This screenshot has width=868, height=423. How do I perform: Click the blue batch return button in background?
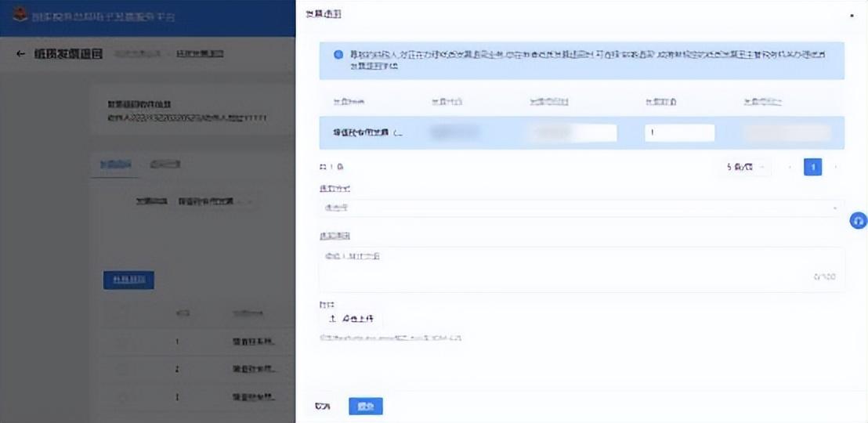pos(128,280)
